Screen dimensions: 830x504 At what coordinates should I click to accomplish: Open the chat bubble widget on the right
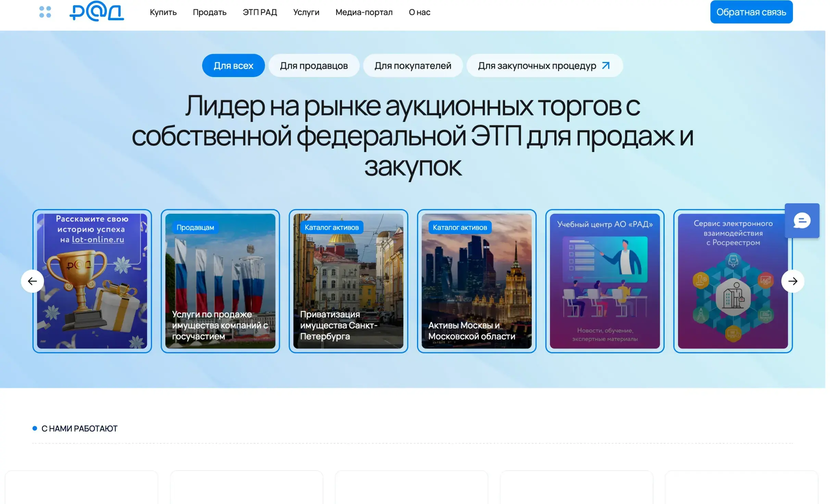pyautogui.click(x=802, y=220)
